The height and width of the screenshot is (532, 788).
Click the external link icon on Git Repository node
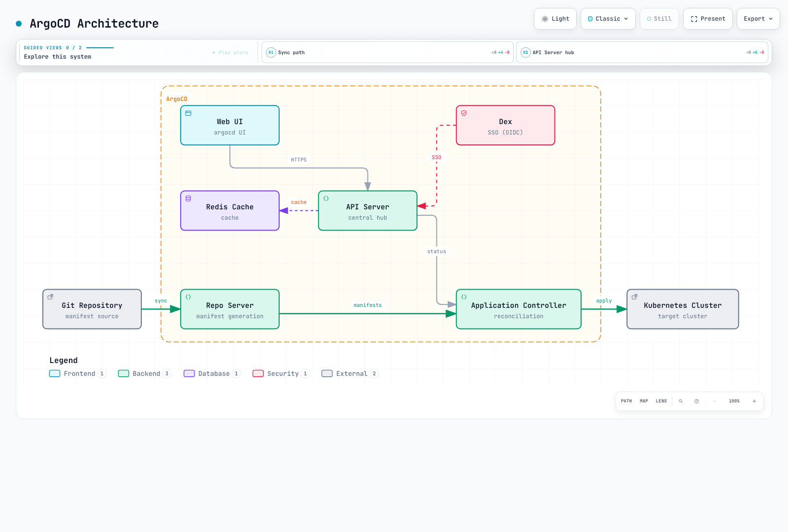click(50, 297)
